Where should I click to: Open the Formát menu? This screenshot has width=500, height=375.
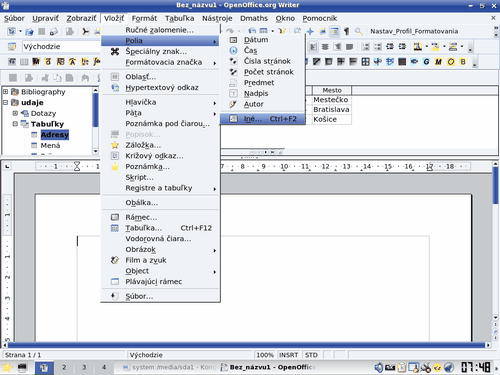tap(144, 18)
